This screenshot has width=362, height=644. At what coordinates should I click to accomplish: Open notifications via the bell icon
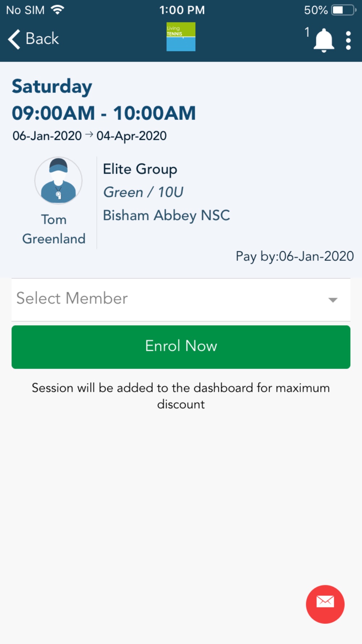pyautogui.click(x=324, y=40)
